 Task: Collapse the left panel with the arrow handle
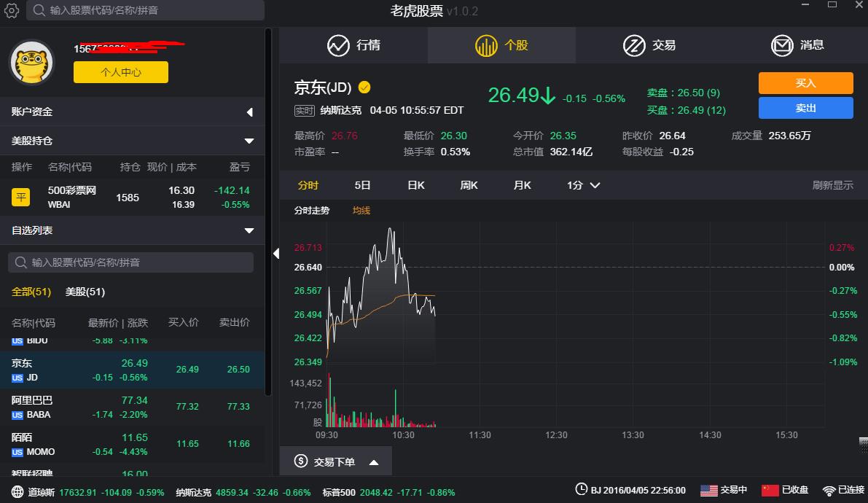point(276,253)
